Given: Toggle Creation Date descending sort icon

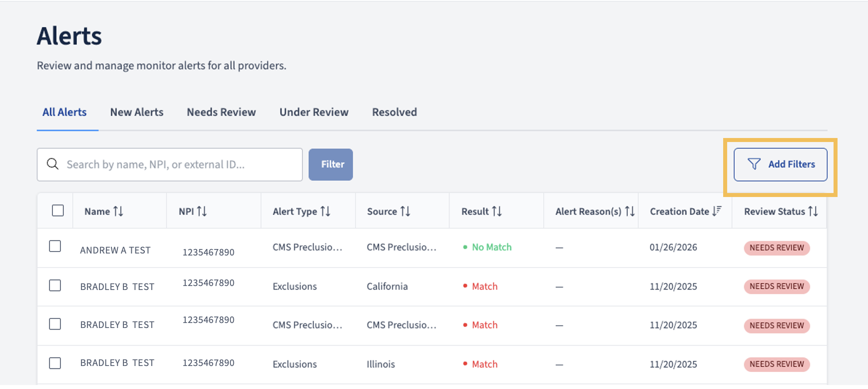Looking at the screenshot, I should point(717,211).
